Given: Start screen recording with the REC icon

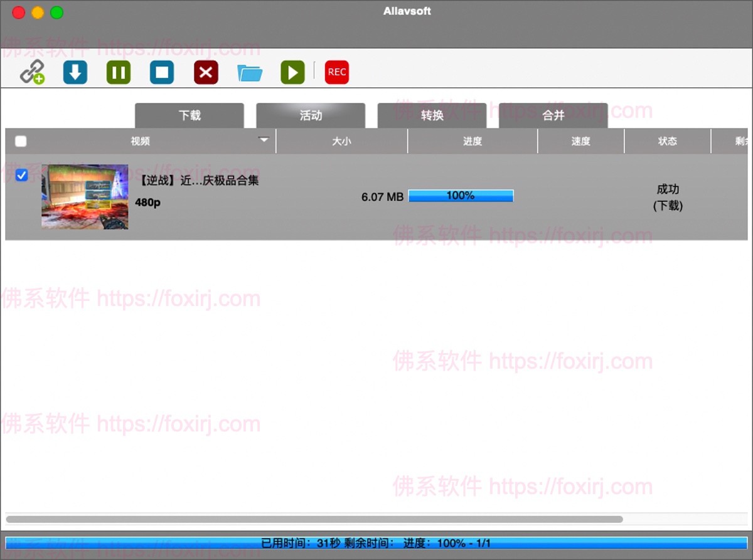Looking at the screenshot, I should pos(336,72).
